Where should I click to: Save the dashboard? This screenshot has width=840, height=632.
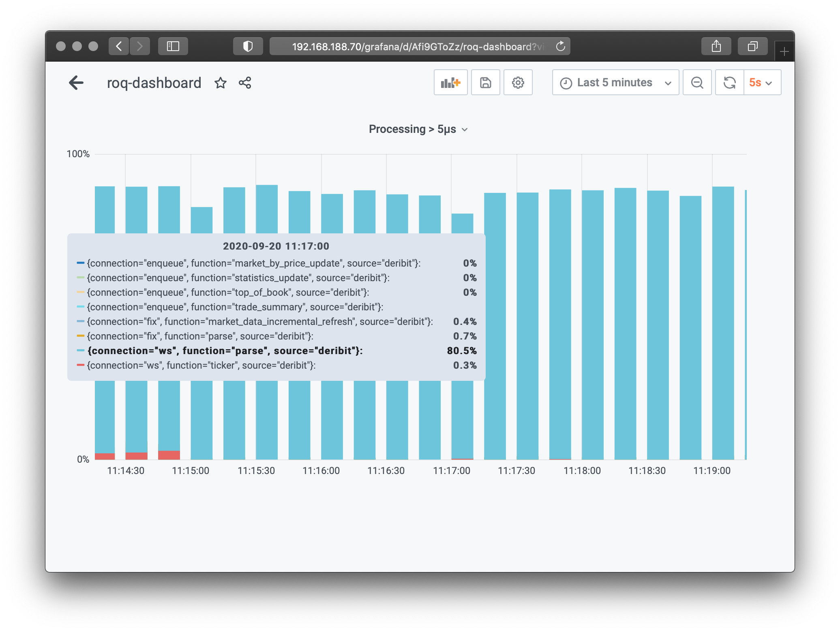(485, 82)
